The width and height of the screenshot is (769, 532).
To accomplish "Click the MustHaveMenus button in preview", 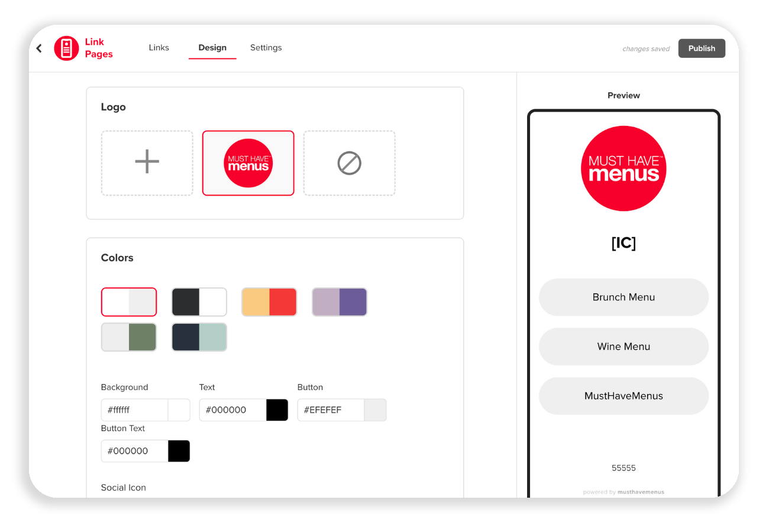I will point(623,396).
